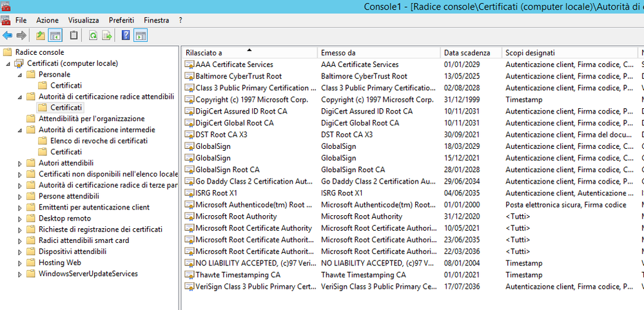Open the Azione menu
644x310 pixels.
point(47,20)
